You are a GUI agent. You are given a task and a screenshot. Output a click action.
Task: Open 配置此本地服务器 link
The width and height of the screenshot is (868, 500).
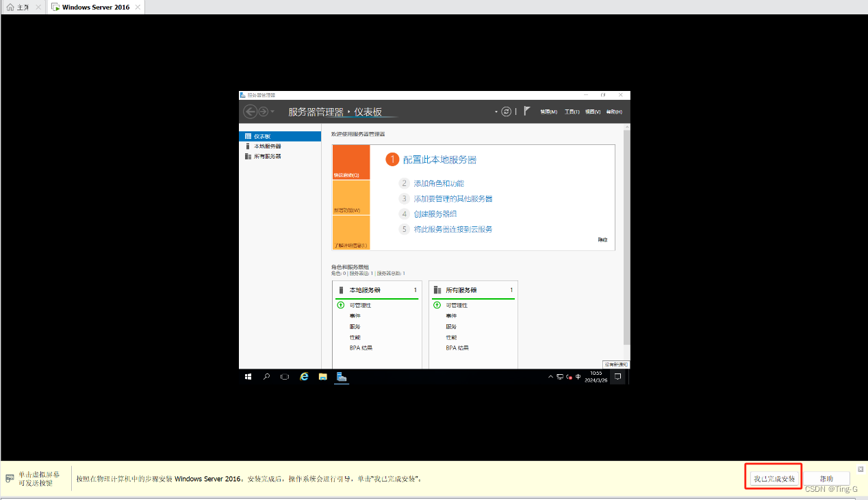(439, 159)
